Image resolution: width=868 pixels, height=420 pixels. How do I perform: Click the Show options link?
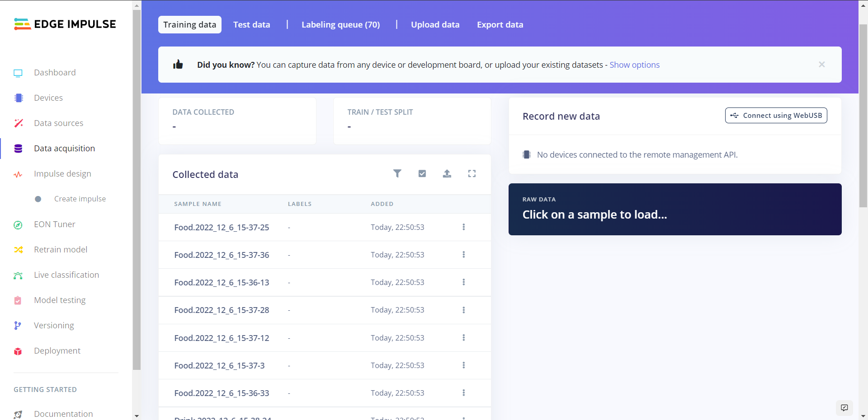634,65
